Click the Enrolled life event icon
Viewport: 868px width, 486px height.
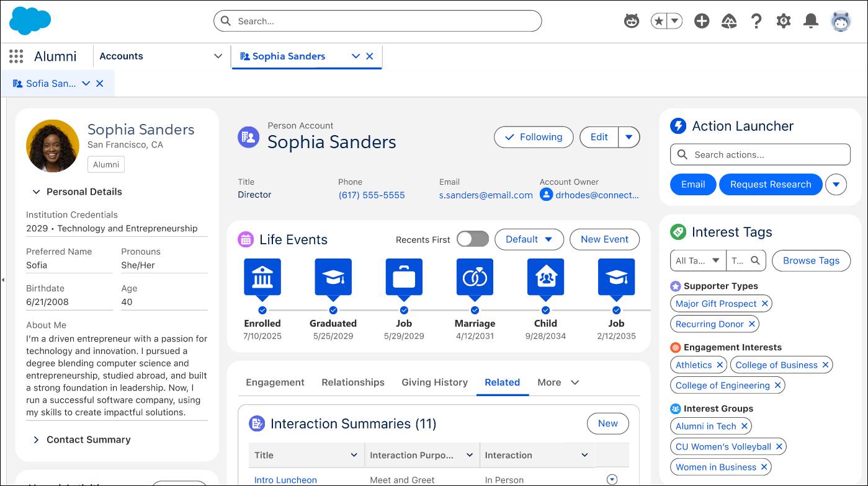(x=262, y=277)
